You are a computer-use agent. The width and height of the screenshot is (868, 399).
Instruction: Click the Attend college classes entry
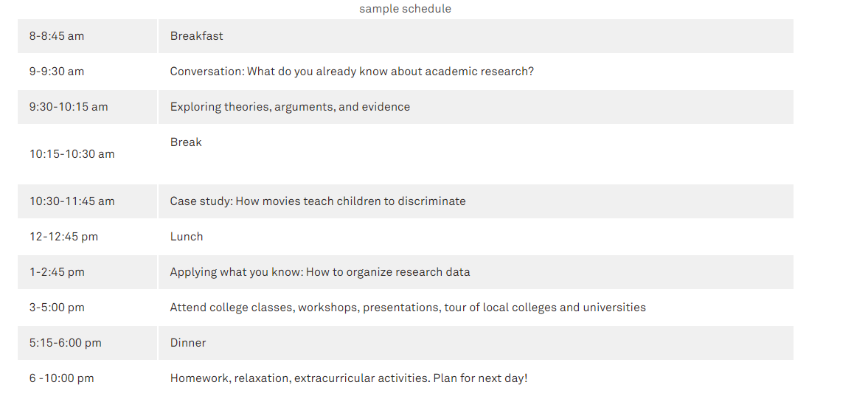pos(408,308)
